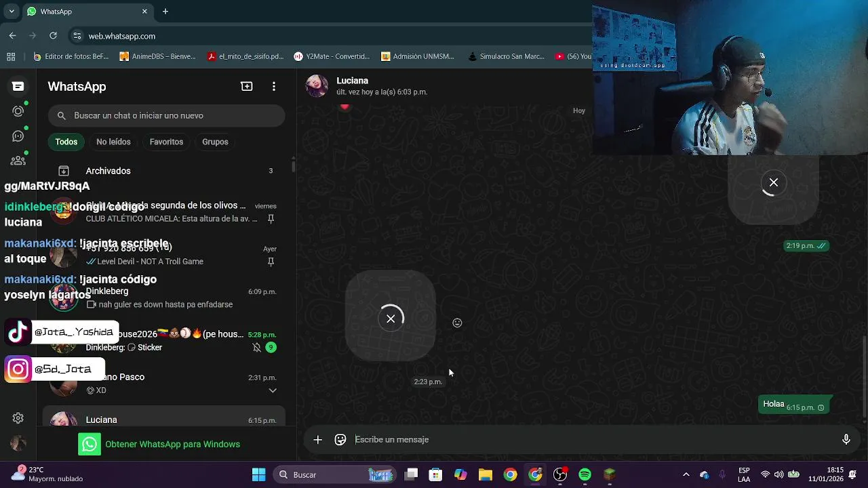Open the AnimeDBS bookmark
This screenshot has height=488, width=868.
click(157, 56)
